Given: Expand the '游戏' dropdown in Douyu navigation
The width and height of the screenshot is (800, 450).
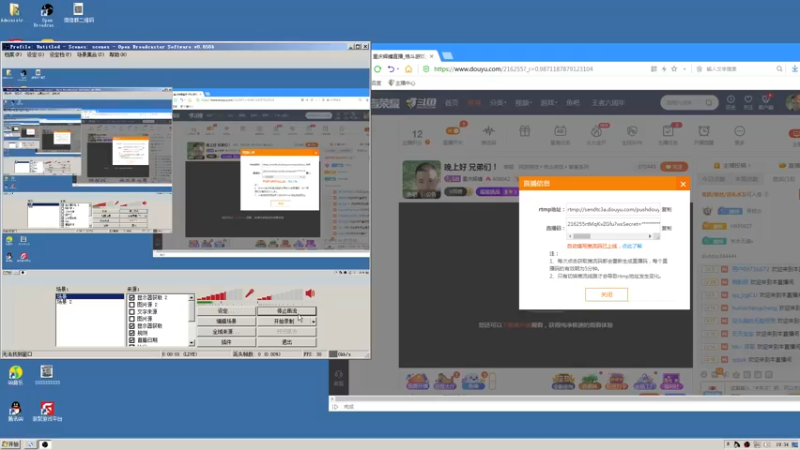Looking at the screenshot, I should point(548,103).
